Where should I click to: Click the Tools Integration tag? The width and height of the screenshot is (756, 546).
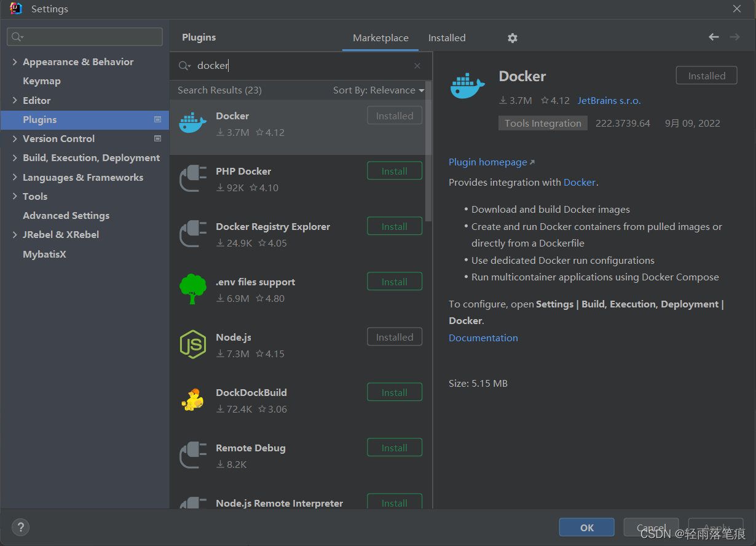pyautogui.click(x=543, y=123)
